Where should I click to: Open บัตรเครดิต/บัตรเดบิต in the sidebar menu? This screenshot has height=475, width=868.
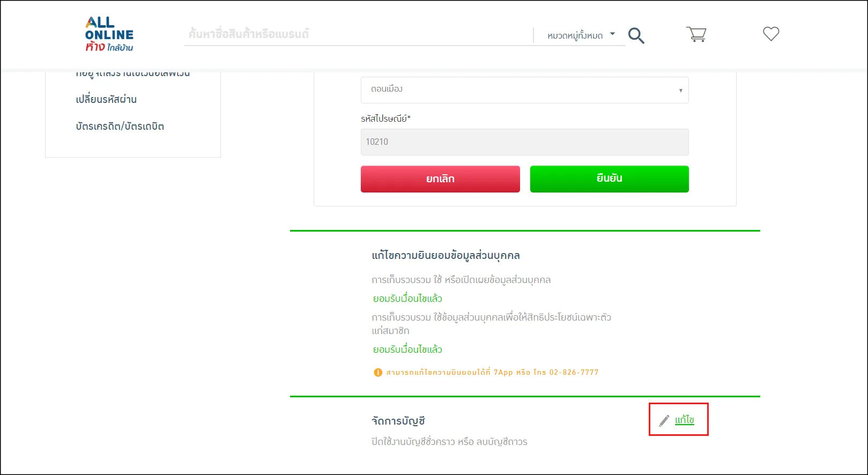[x=120, y=127]
